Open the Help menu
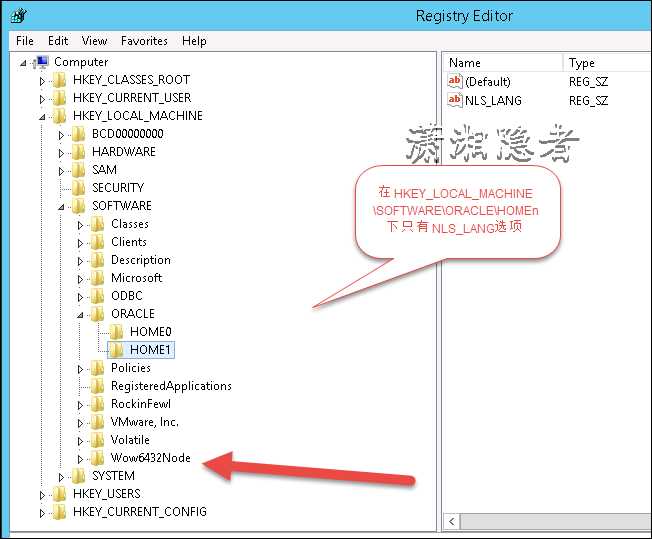The width and height of the screenshot is (652, 539). tap(194, 41)
